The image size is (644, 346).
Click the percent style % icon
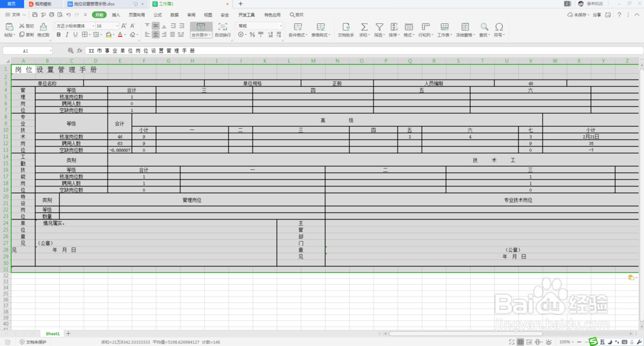coord(252,35)
